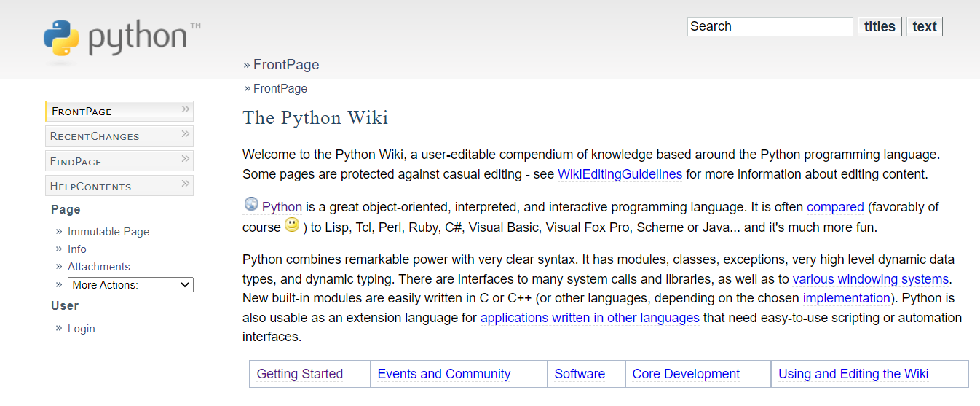Click the chevron arrow on the FrontPage sidebar item
The height and width of the screenshot is (406, 980).
185,110
